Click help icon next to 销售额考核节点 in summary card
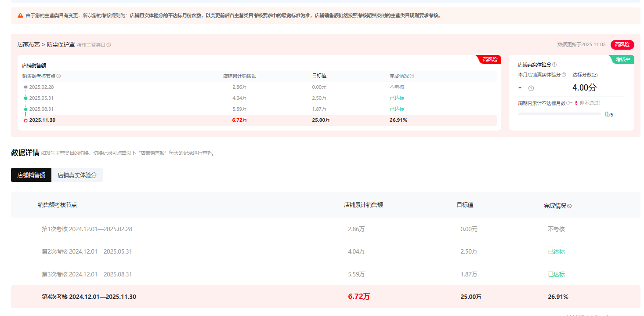Image resolution: width=644 pixels, height=316 pixels. (59, 76)
